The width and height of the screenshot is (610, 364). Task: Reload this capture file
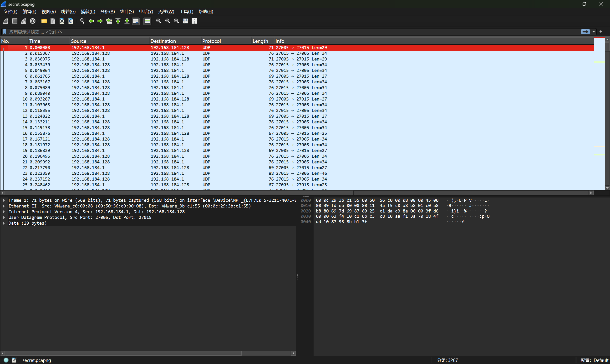[x=71, y=21]
